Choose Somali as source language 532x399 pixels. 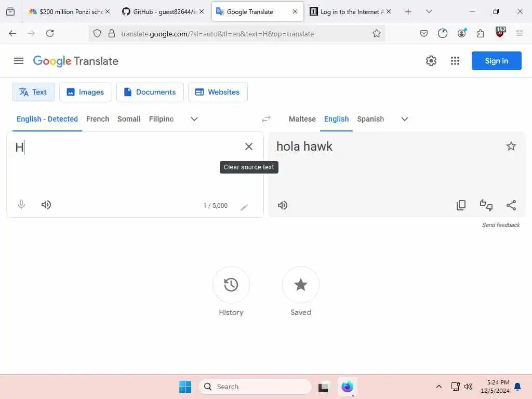(129, 119)
